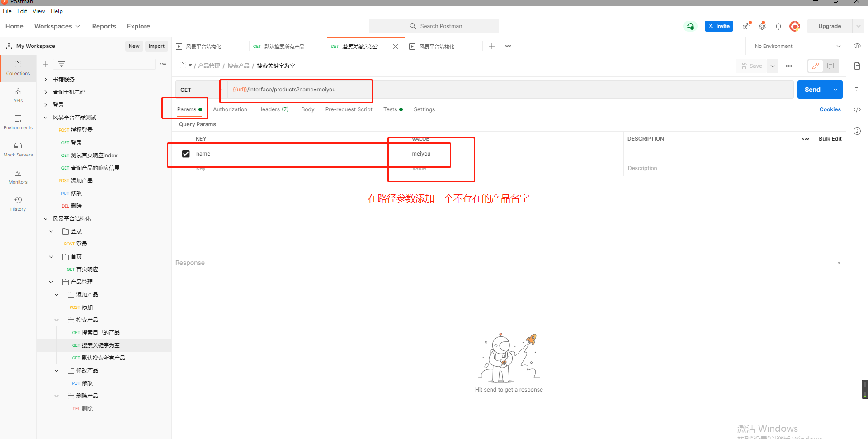
Task: Open the GET method dropdown
Action: click(201, 90)
